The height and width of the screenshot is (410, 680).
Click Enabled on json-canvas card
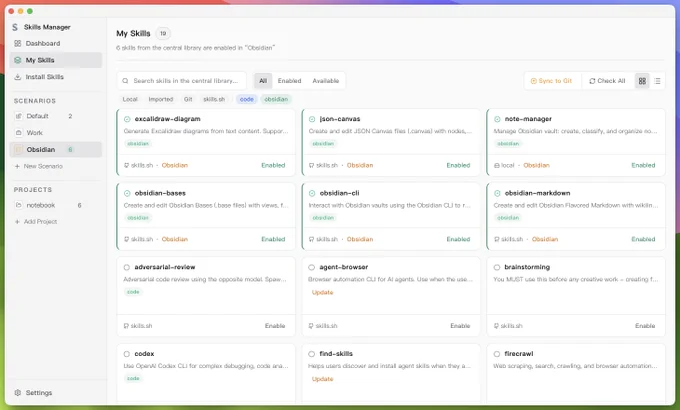point(458,165)
